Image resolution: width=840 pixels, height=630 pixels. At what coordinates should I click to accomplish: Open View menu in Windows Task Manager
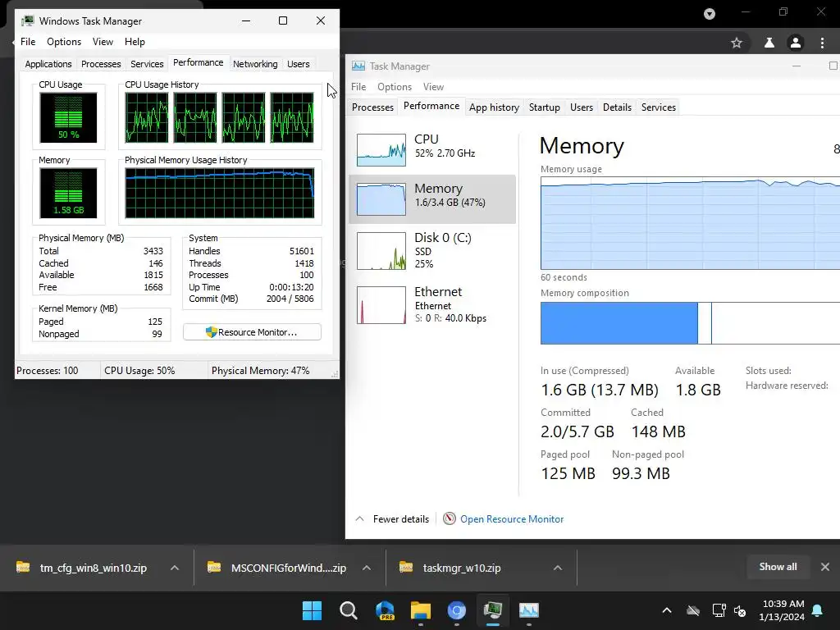(103, 42)
